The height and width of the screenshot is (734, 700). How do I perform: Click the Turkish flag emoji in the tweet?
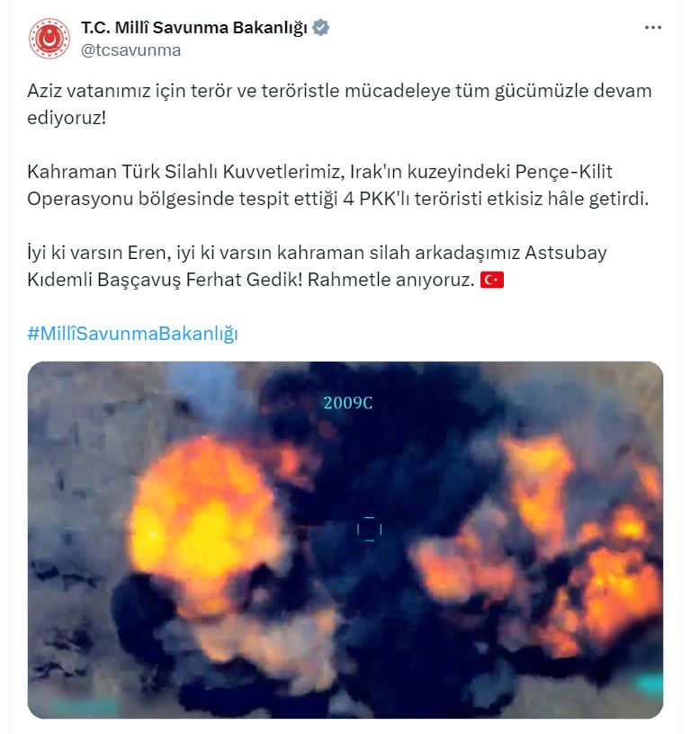[x=492, y=280]
